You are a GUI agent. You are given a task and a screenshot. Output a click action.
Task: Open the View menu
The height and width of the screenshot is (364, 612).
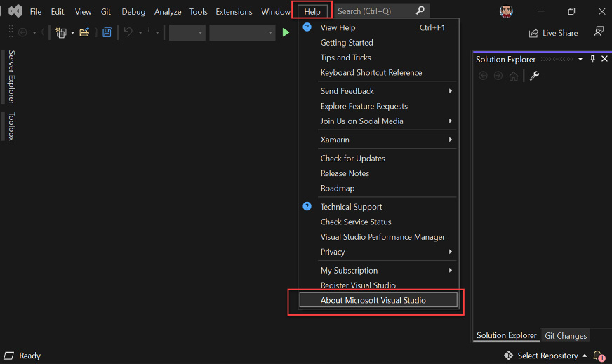click(83, 12)
